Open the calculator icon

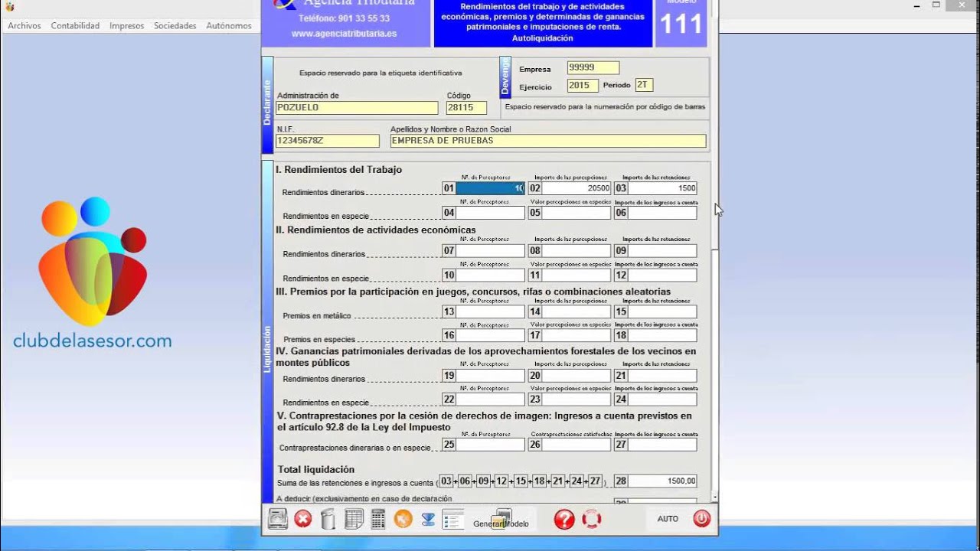click(x=377, y=519)
